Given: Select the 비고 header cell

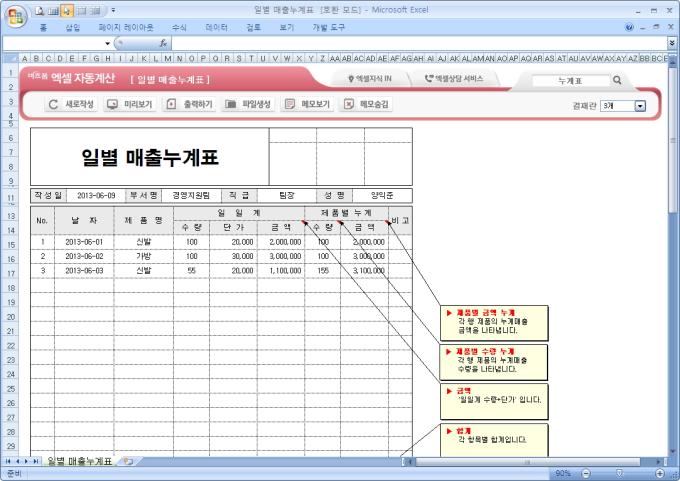Looking at the screenshot, I should pos(400,220).
